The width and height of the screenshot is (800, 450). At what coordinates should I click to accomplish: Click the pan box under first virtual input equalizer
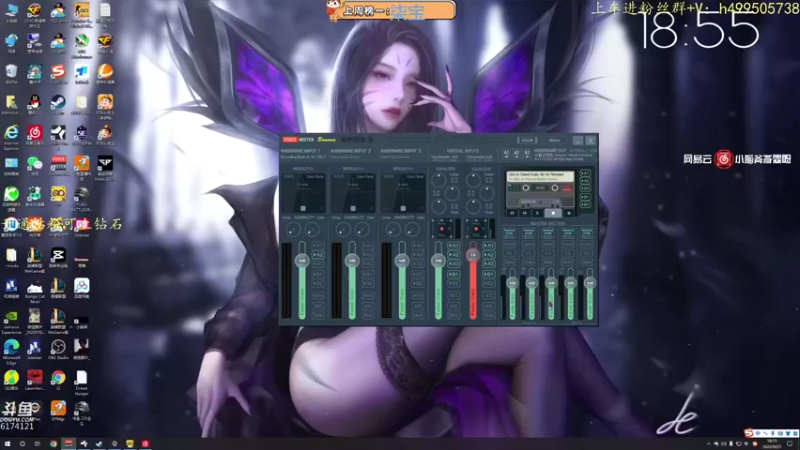442,229
